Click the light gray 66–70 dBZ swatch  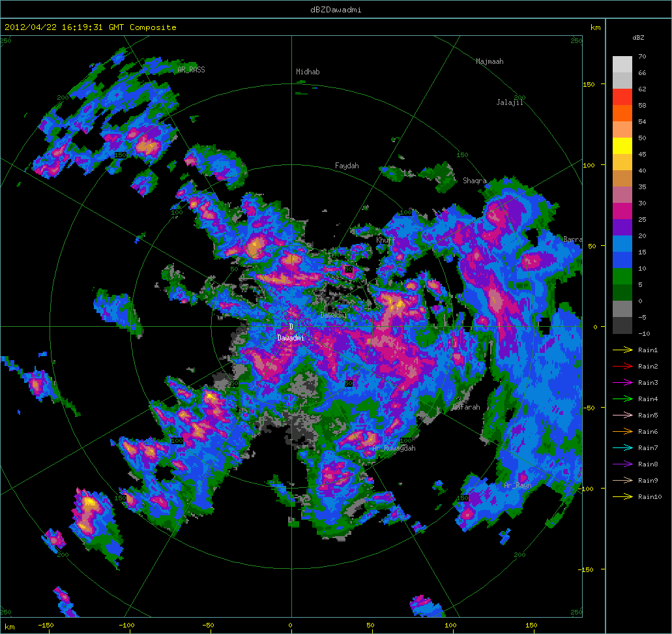(x=622, y=64)
